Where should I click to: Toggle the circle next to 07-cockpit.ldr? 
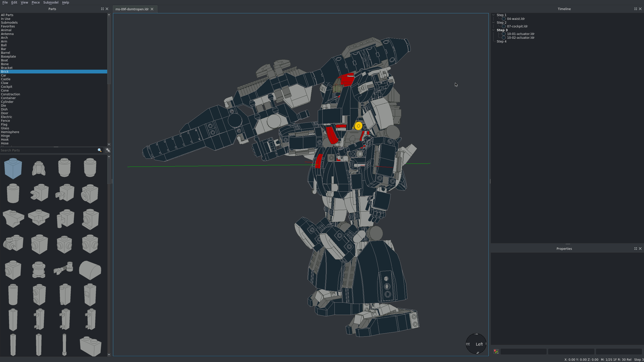tap(504, 26)
